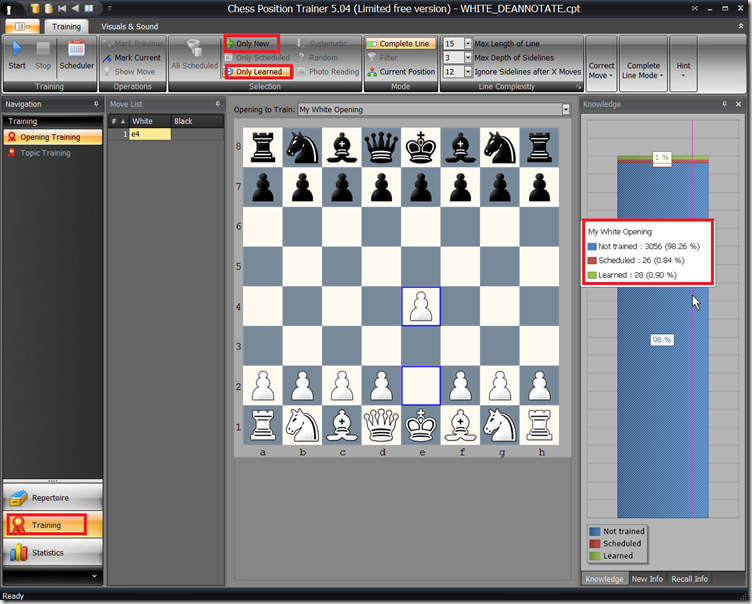This screenshot has width=752, height=604.
Task: Click the Mark Current operation icon
Action: 107,58
